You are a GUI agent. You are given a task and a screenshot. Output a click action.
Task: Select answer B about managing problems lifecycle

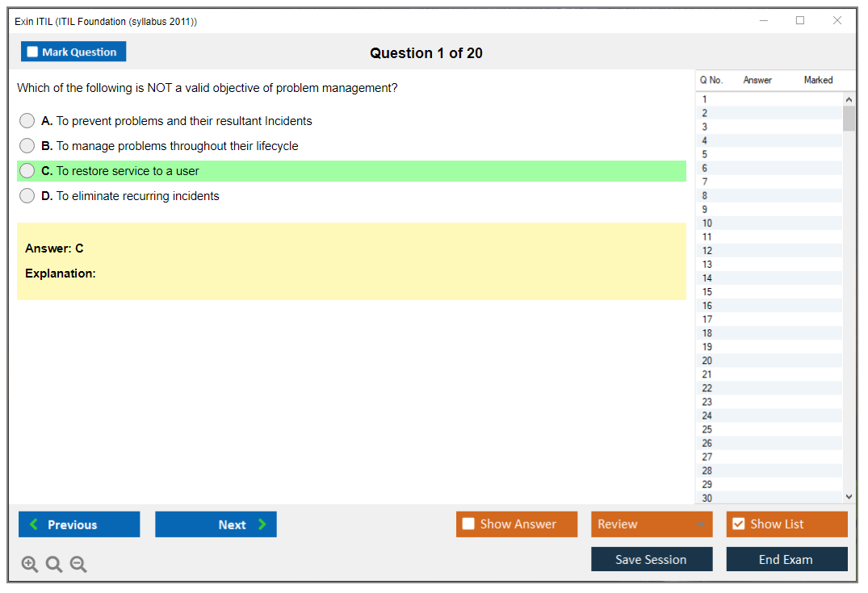click(27, 146)
